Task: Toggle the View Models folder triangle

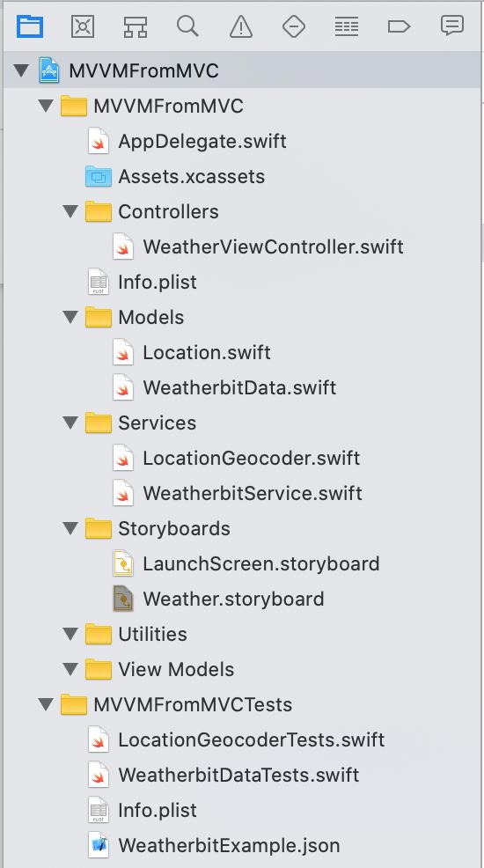Action: click(70, 669)
